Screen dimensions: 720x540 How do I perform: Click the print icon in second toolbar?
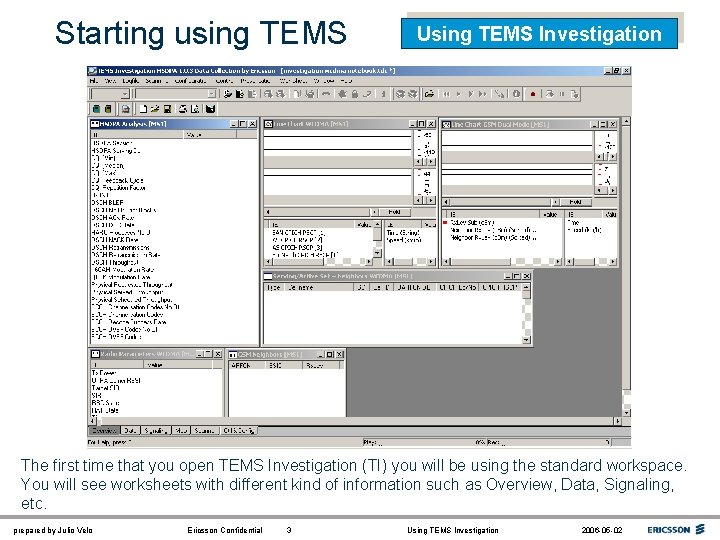183,109
